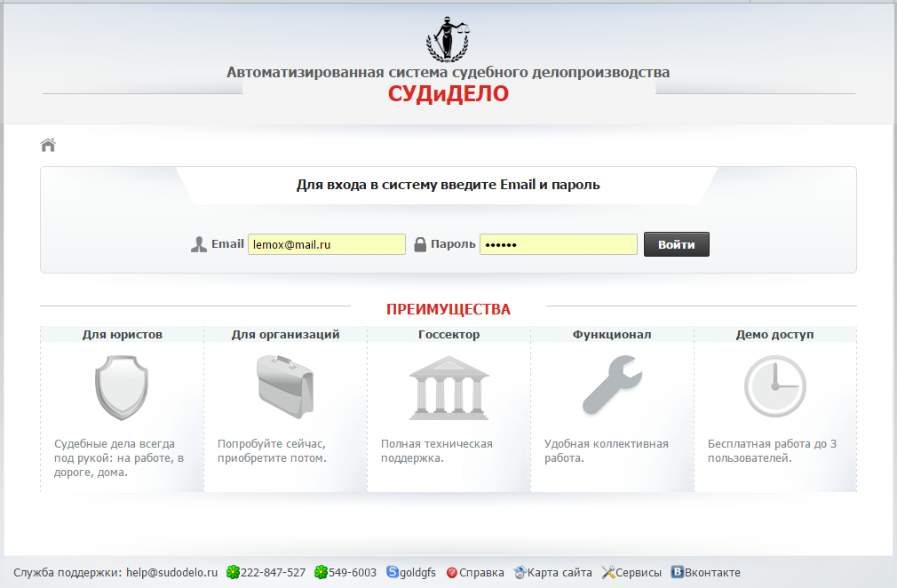The image size is (897, 588).
Task: Click the scales of justice logo
Action: (x=448, y=37)
